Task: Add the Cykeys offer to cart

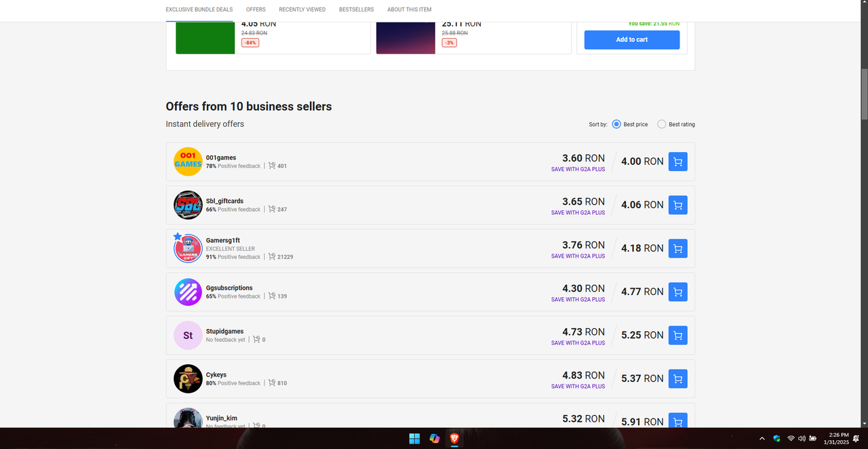Action: (677, 378)
